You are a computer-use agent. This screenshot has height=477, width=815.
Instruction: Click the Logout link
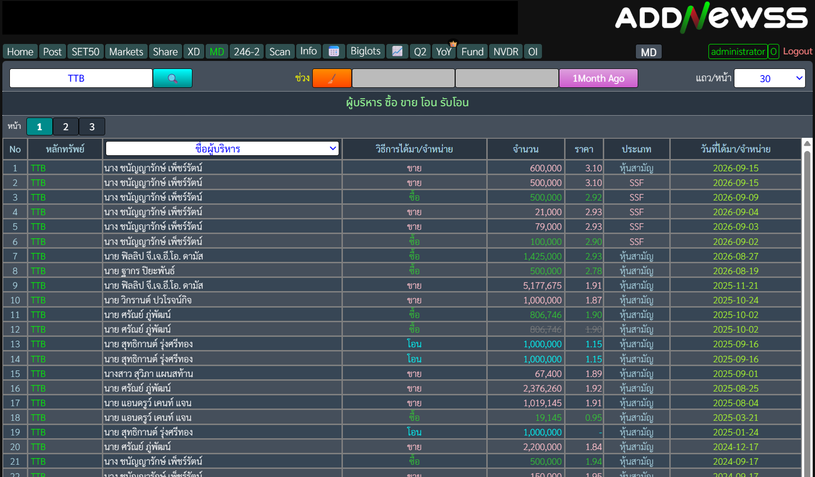pos(797,51)
